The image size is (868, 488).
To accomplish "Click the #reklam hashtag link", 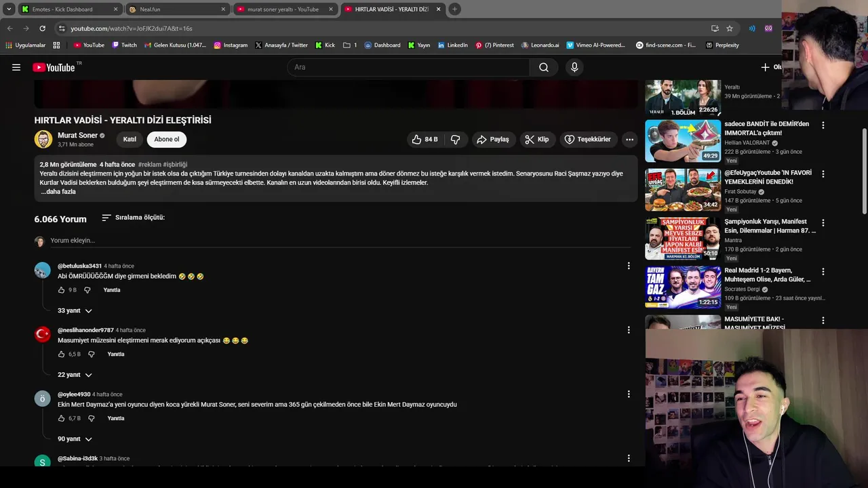I will coord(149,165).
